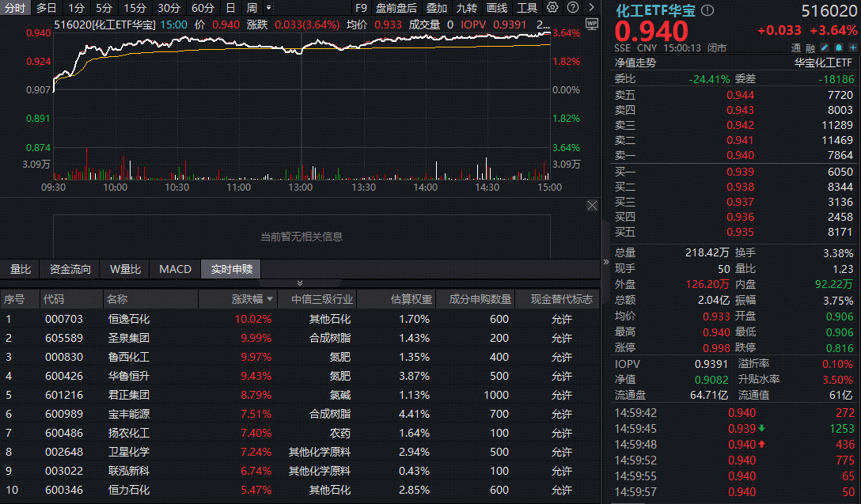
Task: Sort by 涨跌幅 column header
Action: 252,299
